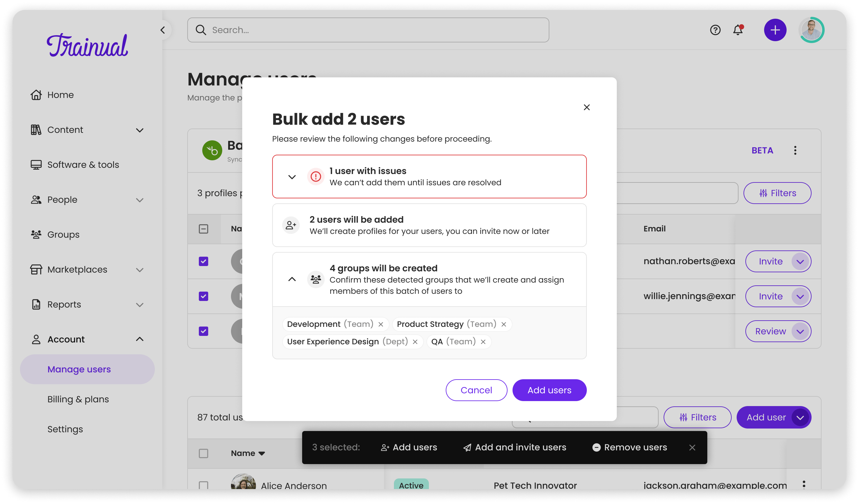The height and width of the screenshot is (504, 859).
Task: Click the People icon in sidebar
Action: point(36,200)
